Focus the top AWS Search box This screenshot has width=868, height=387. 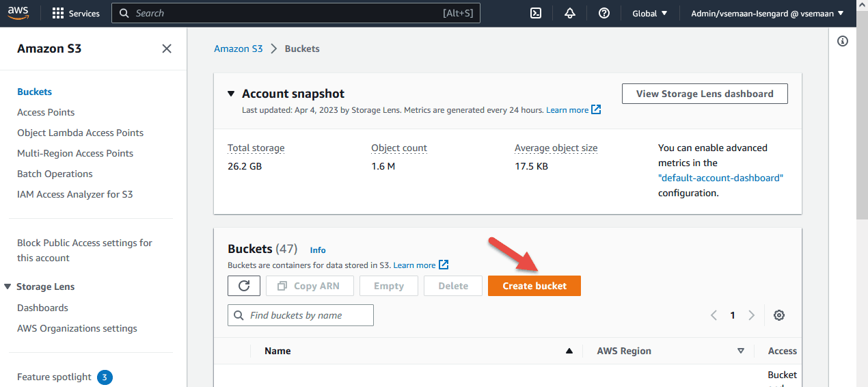point(296,13)
